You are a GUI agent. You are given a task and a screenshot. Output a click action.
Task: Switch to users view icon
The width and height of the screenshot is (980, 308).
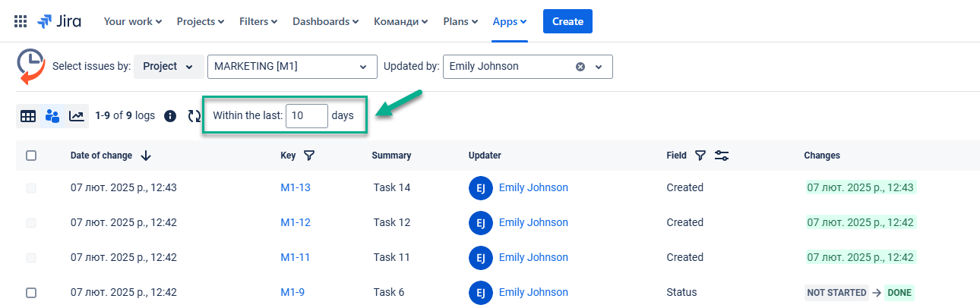[52, 116]
